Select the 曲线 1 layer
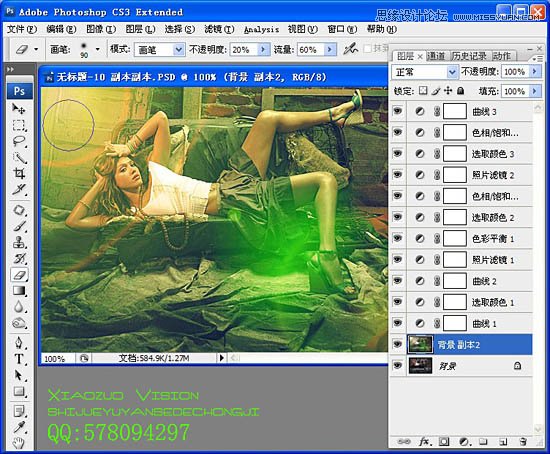The image size is (550, 454). pyautogui.click(x=461, y=323)
